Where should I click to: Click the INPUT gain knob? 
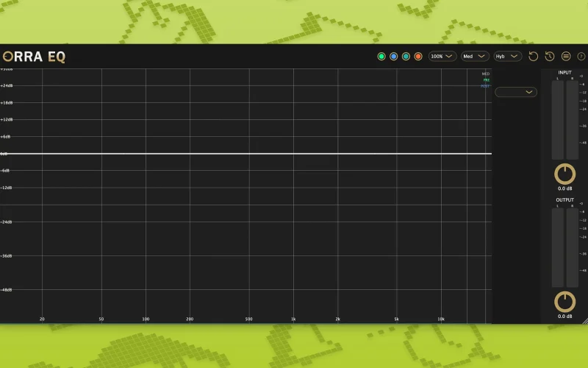[x=564, y=174]
